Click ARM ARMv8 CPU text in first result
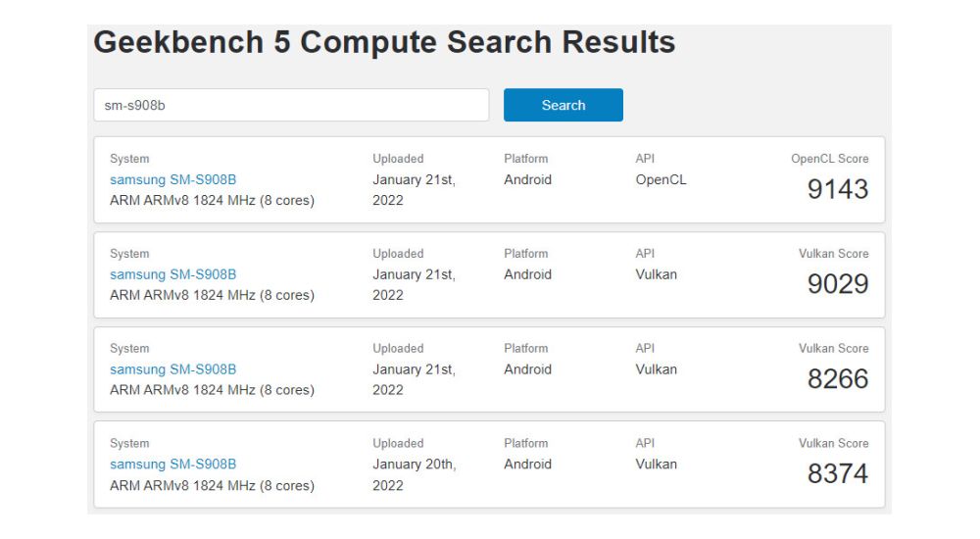 pos(212,200)
